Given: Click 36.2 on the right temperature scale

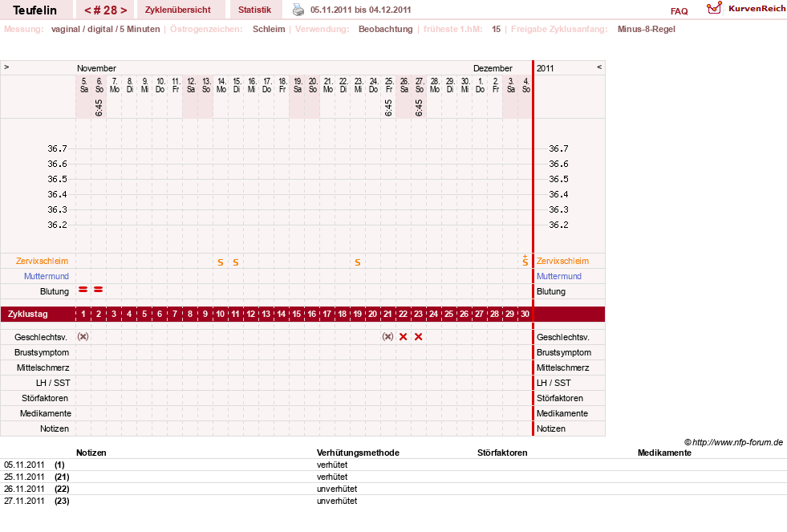Looking at the screenshot, I should click(558, 225).
